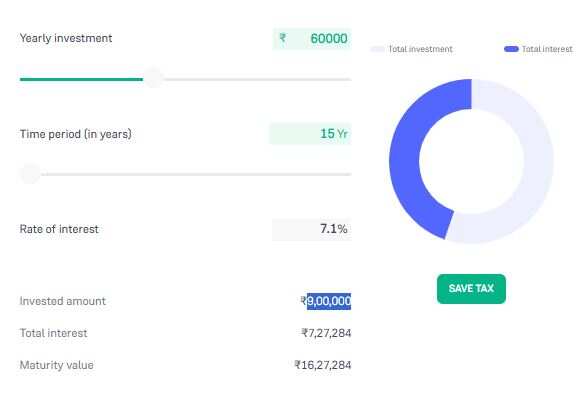Screen dimensions: 581x393
Task: Click the green filled part of the investment slider
Action: point(82,79)
